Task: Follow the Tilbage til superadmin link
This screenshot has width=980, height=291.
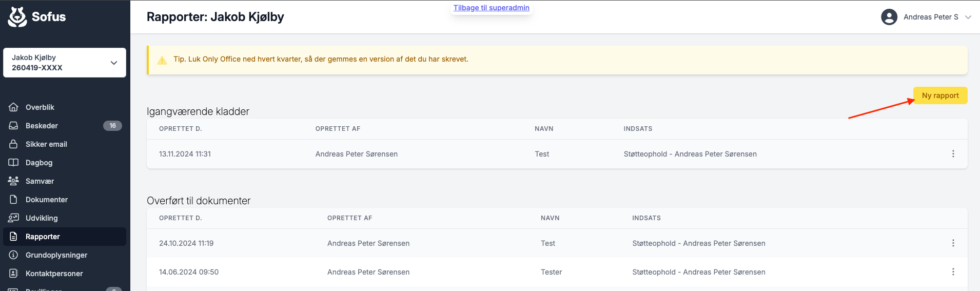Action: 491,8
